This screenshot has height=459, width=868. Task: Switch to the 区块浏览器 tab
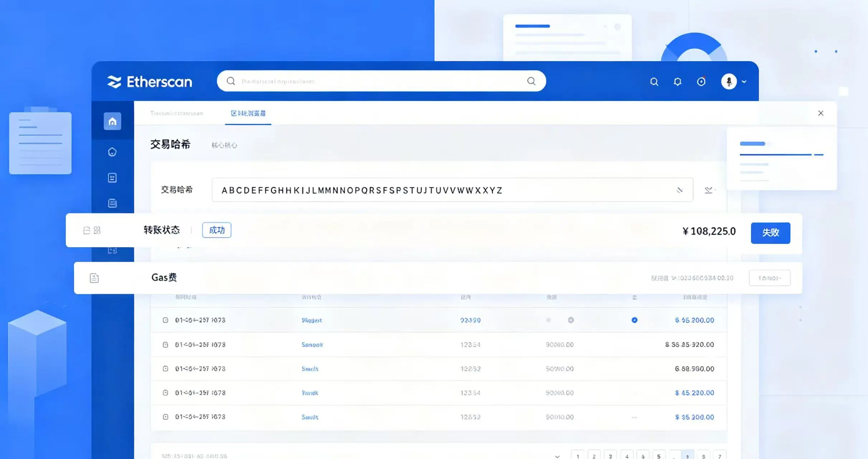(248, 113)
